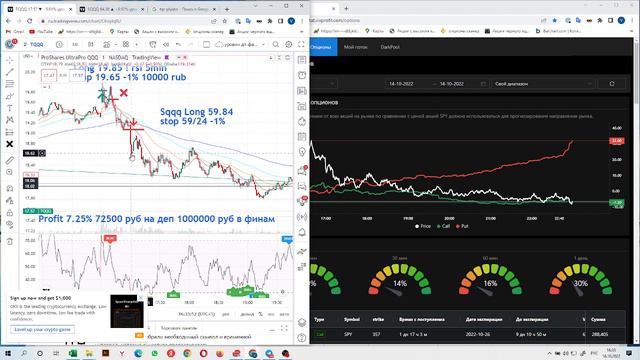Start bar replay from the top toolbar

tap(166, 44)
